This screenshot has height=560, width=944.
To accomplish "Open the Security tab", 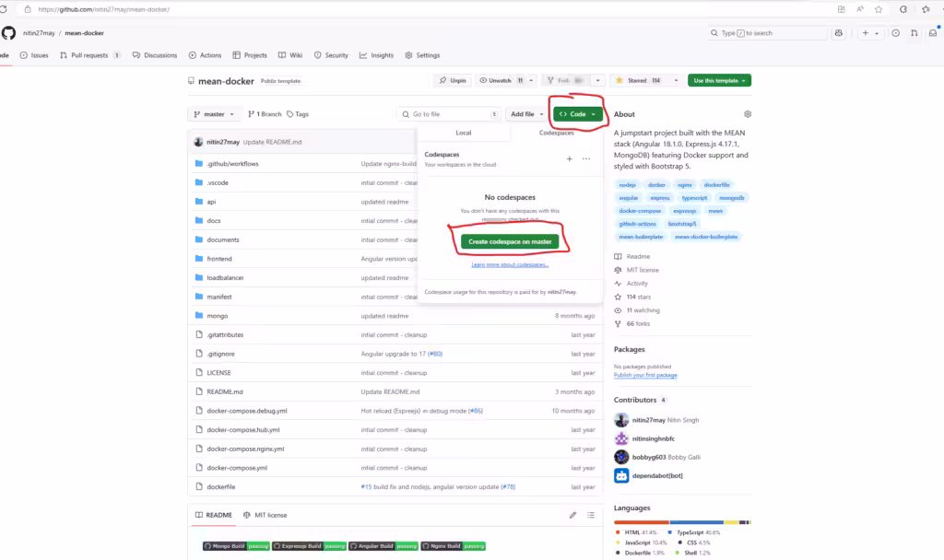I will (331, 55).
